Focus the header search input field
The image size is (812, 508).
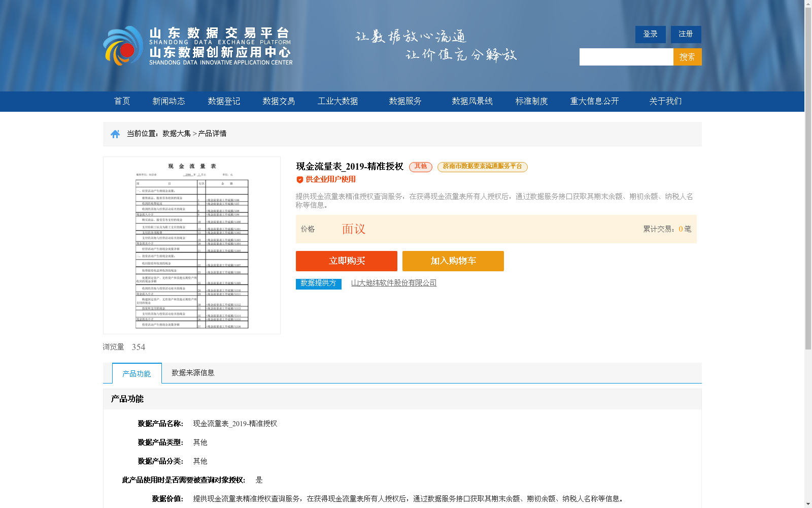pos(626,57)
